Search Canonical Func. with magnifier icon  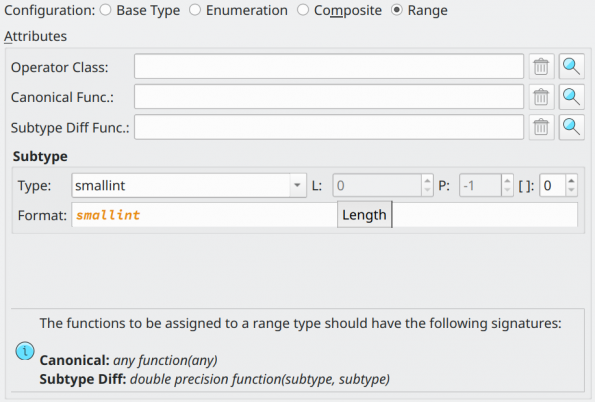[571, 97]
